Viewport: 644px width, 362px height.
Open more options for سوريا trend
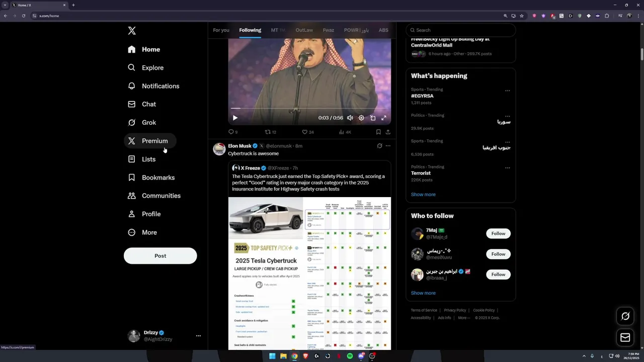507,116
